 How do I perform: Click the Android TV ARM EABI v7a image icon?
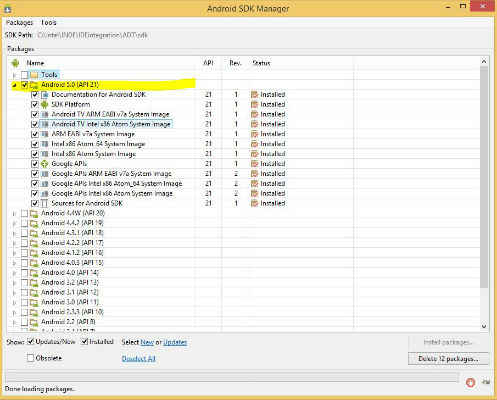click(x=44, y=114)
